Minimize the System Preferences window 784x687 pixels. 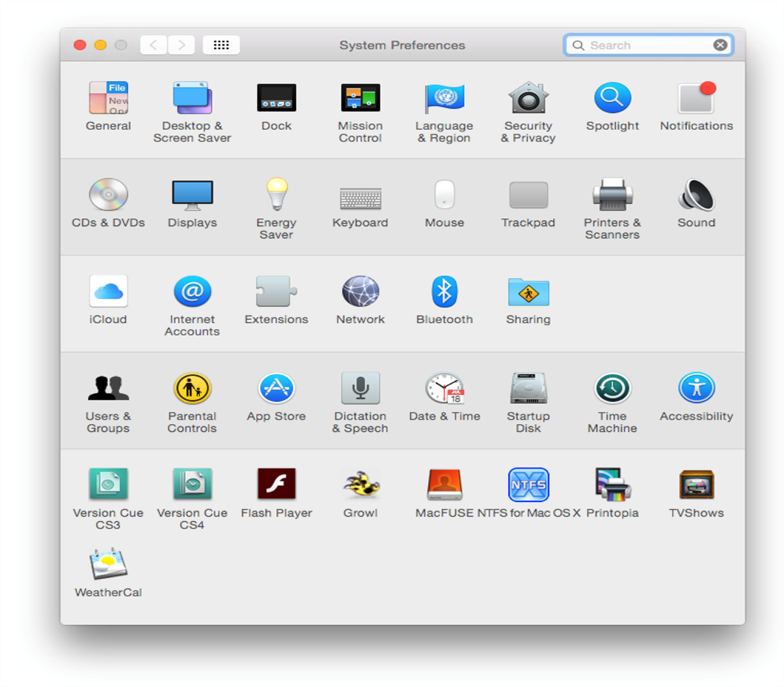[101, 45]
